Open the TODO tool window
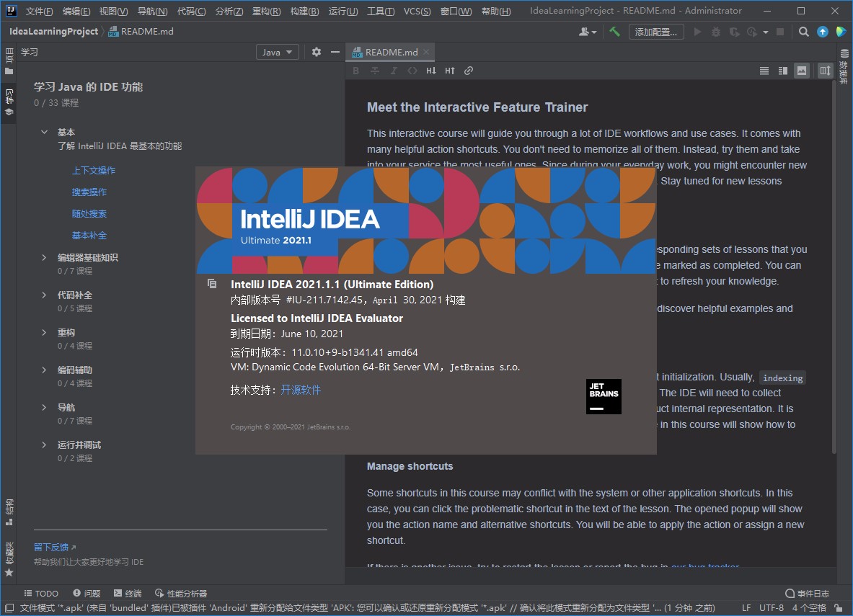853x616 pixels. pos(41,593)
